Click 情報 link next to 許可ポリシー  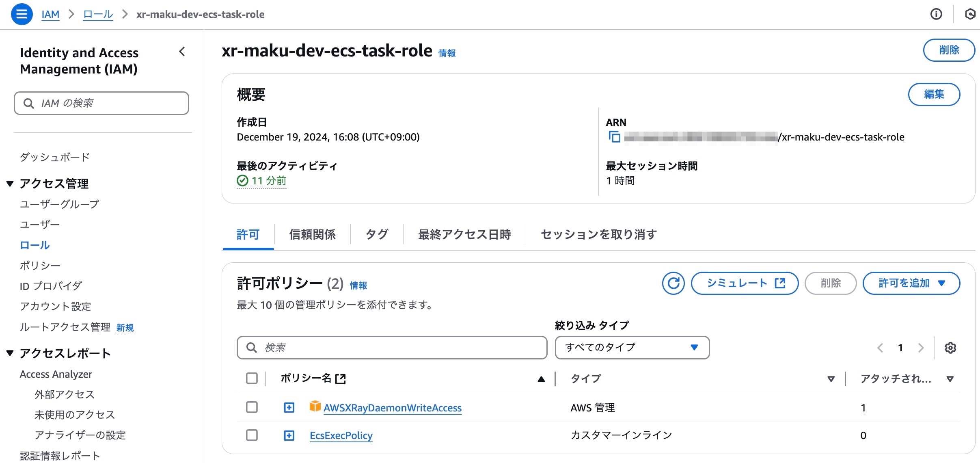pyautogui.click(x=358, y=286)
